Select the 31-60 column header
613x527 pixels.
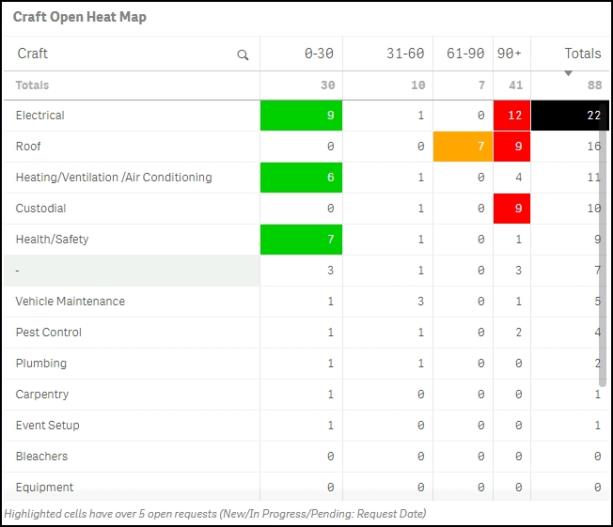(405, 53)
